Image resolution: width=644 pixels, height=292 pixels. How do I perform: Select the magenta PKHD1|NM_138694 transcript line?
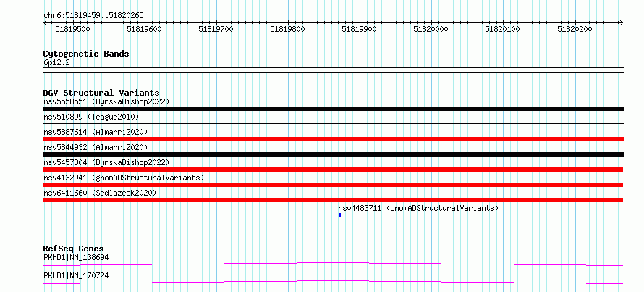click(333, 264)
